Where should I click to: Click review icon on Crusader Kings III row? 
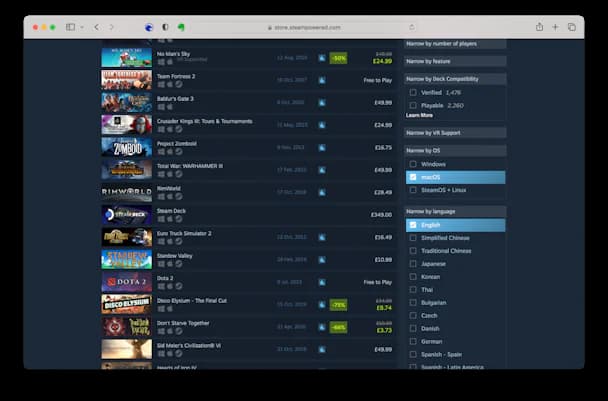tap(322, 125)
